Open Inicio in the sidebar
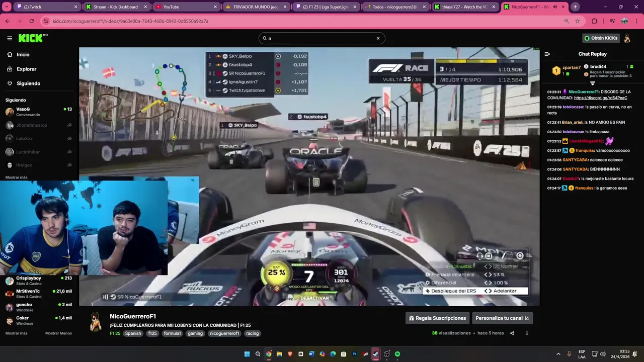The image size is (644, 362). 23,54
